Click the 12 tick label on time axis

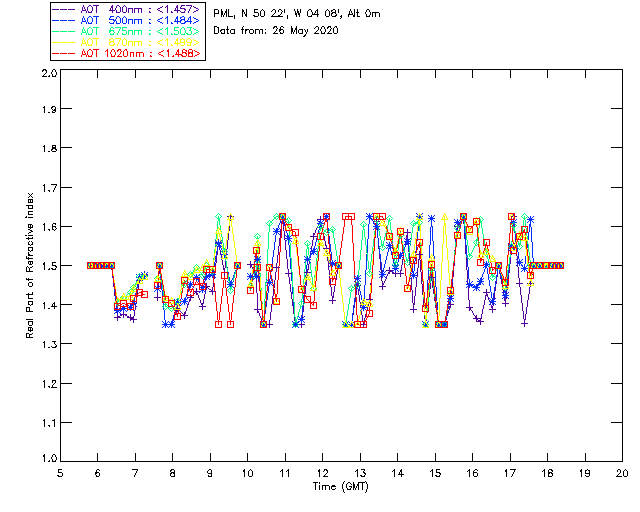pos(322,473)
